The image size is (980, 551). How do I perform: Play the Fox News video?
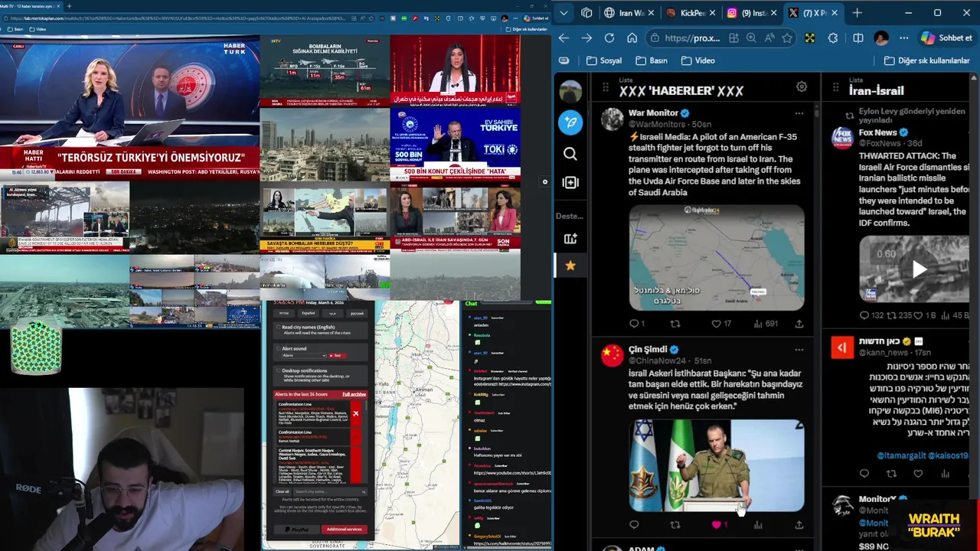tap(920, 269)
